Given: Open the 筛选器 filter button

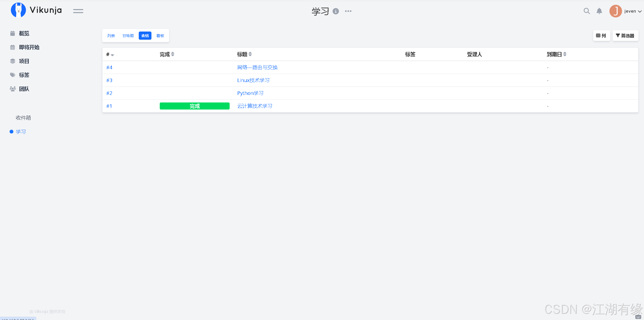Looking at the screenshot, I should pyautogui.click(x=625, y=36).
